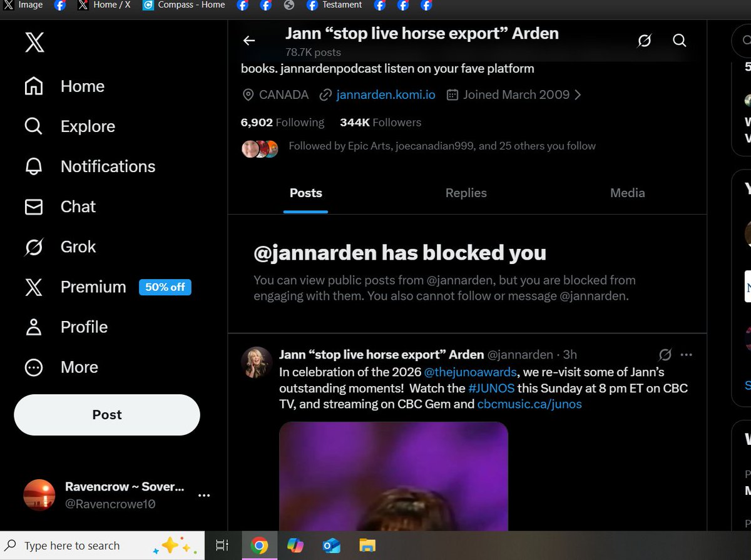Open Home from the sidebar
Image resolution: width=751 pixels, height=560 pixels.
tap(64, 86)
